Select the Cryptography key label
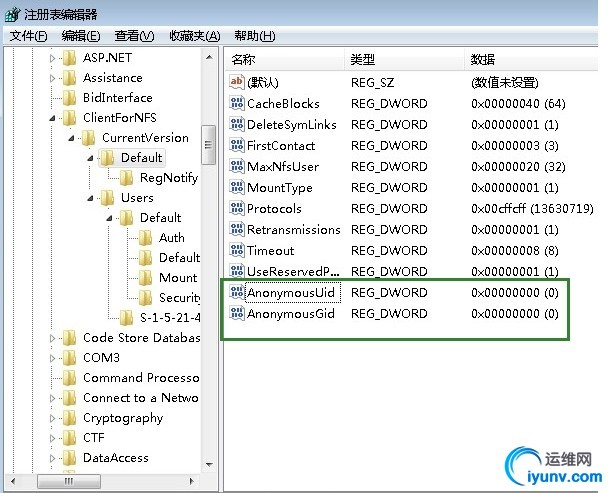The image size is (608, 493). [123, 418]
